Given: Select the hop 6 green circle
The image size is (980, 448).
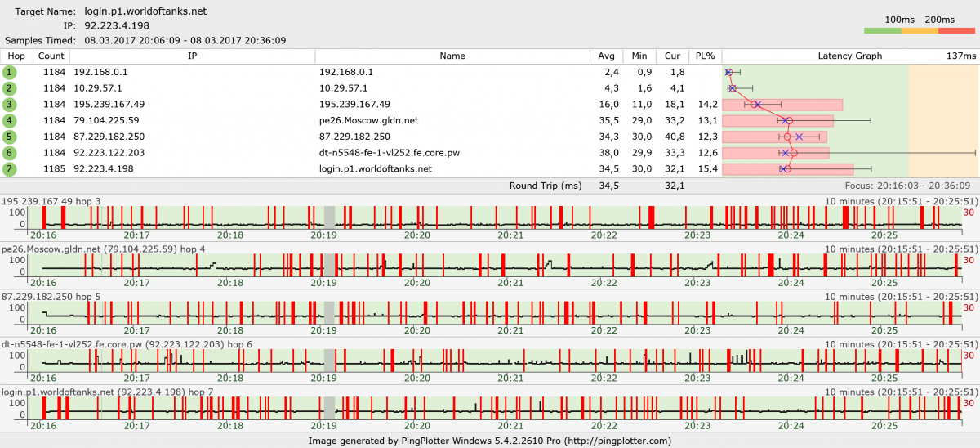Looking at the screenshot, I should click(x=9, y=153).
